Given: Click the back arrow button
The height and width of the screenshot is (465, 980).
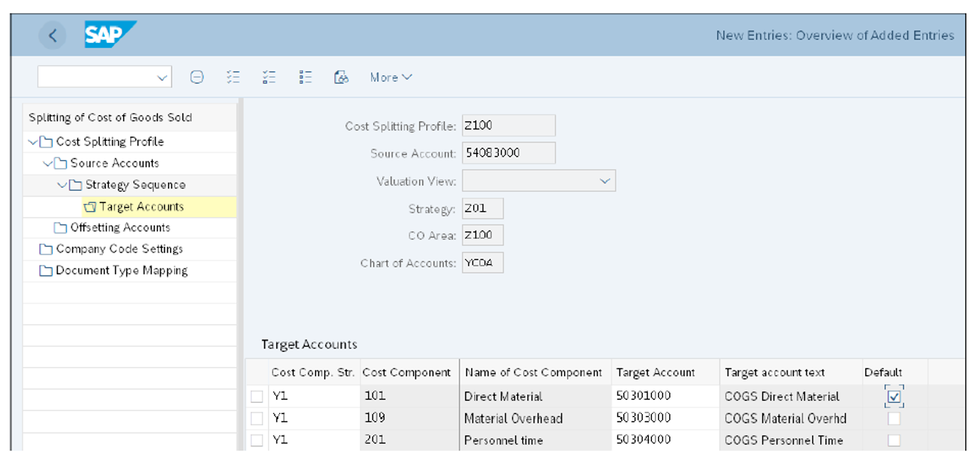Looking at the screenshot, I should (x=53, y=35).
